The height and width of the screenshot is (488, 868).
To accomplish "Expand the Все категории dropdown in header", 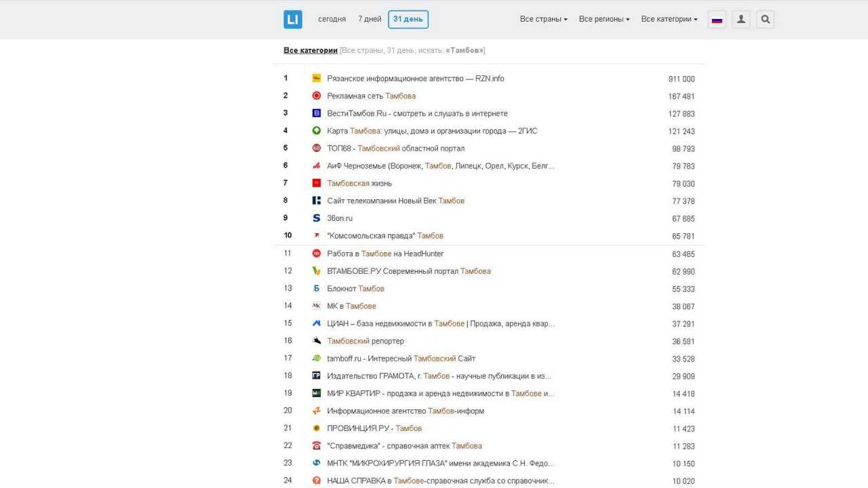I will click(x=669, y=20).
